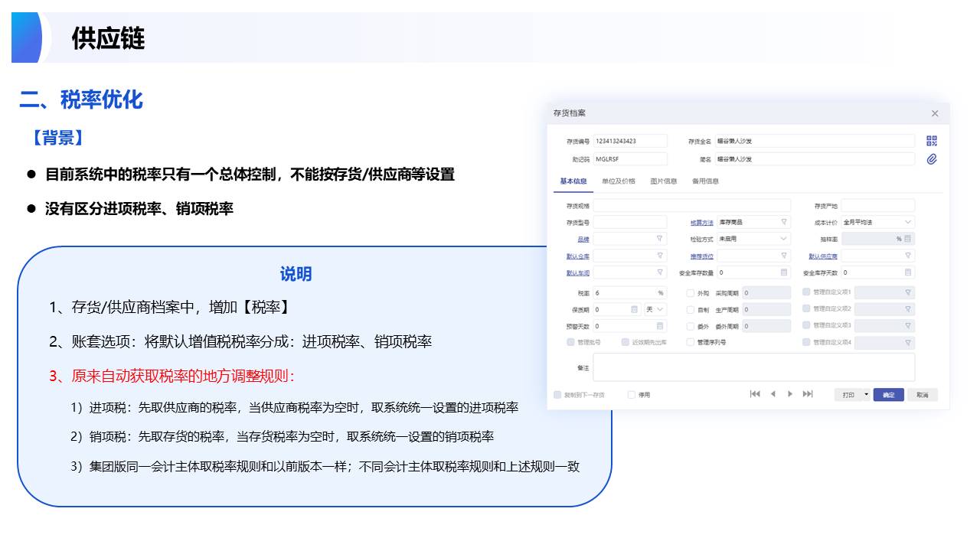Open the 检验方式 dropdown

784,239
